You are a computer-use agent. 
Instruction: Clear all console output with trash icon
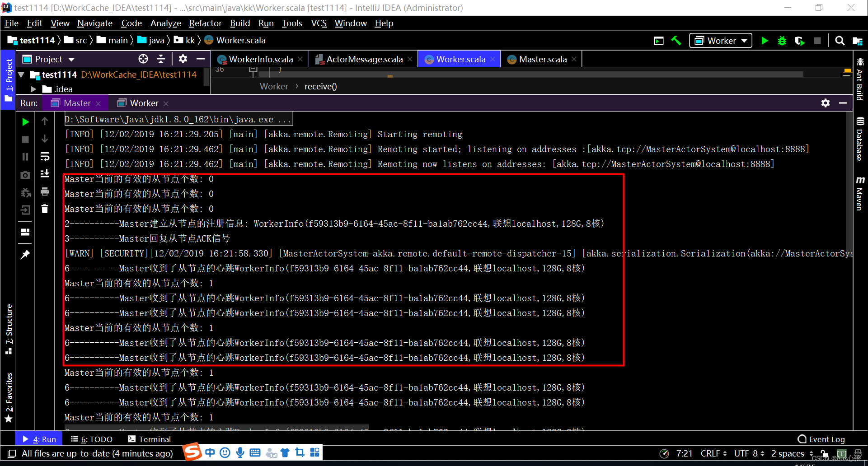(44, 209)
